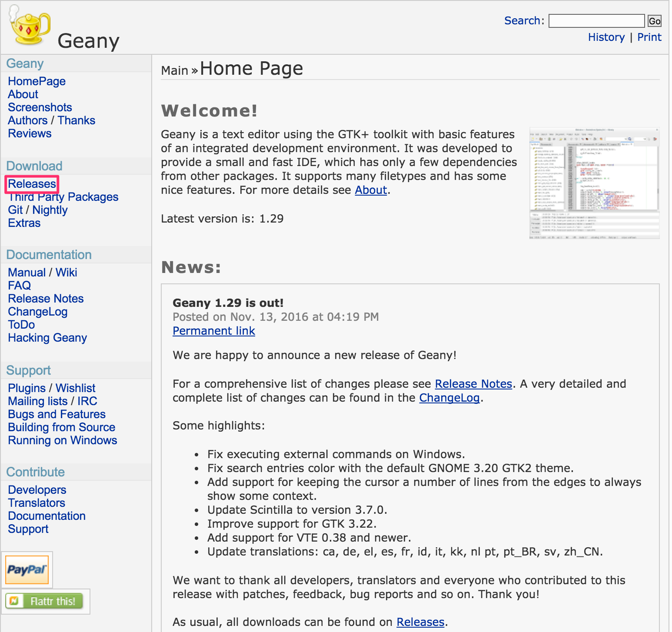The height and width of the screenshot is (632, 672).
Task: Click the PayPal donate button
Action: pos(27,569)
